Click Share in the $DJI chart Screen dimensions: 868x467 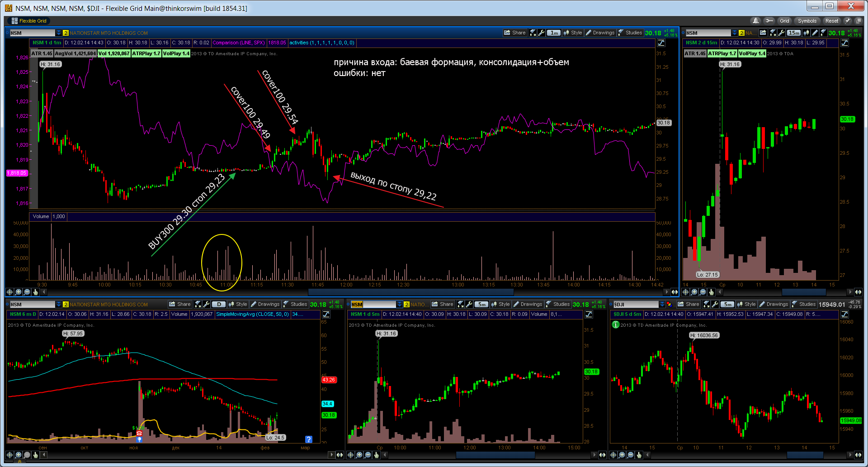click(x=689, y=304)
